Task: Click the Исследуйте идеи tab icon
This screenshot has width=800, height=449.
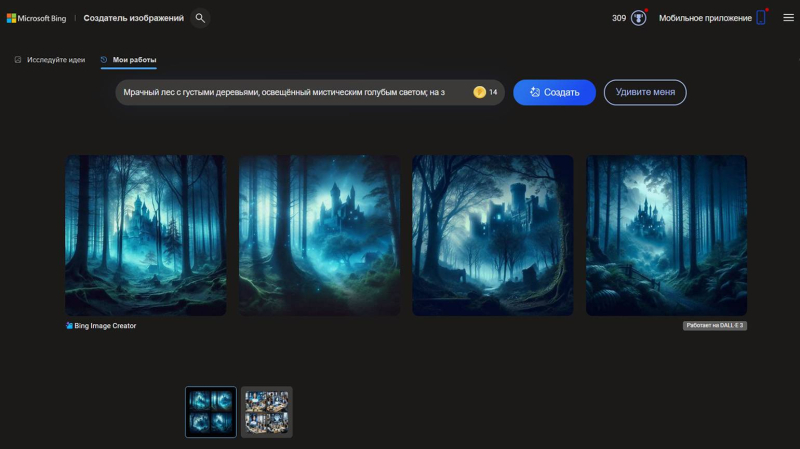Action: point(18,60)
